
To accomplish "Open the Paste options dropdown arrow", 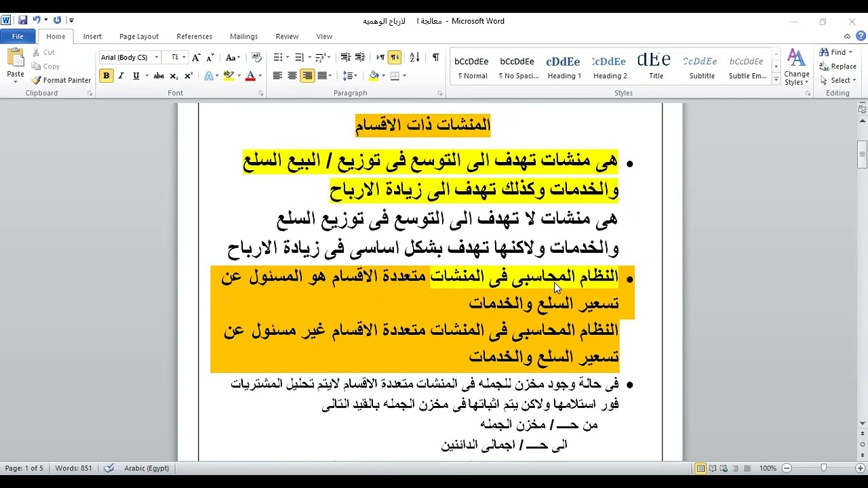I will (16, 81).
